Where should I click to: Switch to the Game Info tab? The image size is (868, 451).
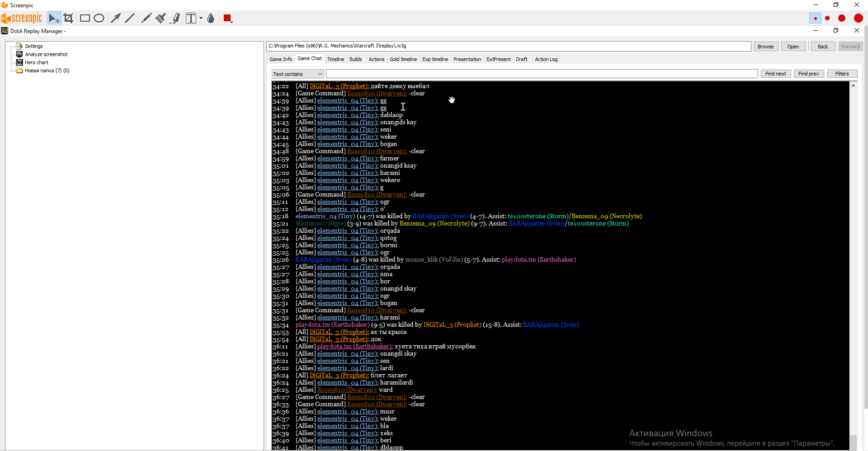pyautogui.click(x=281, y=59)
